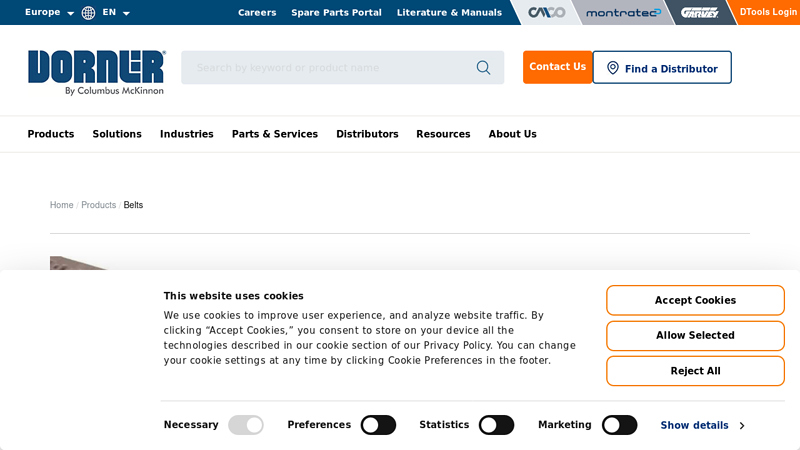Open the EN language dropdown
The height and width of the screenshot is (450, 800).
[x=116, y=13]
